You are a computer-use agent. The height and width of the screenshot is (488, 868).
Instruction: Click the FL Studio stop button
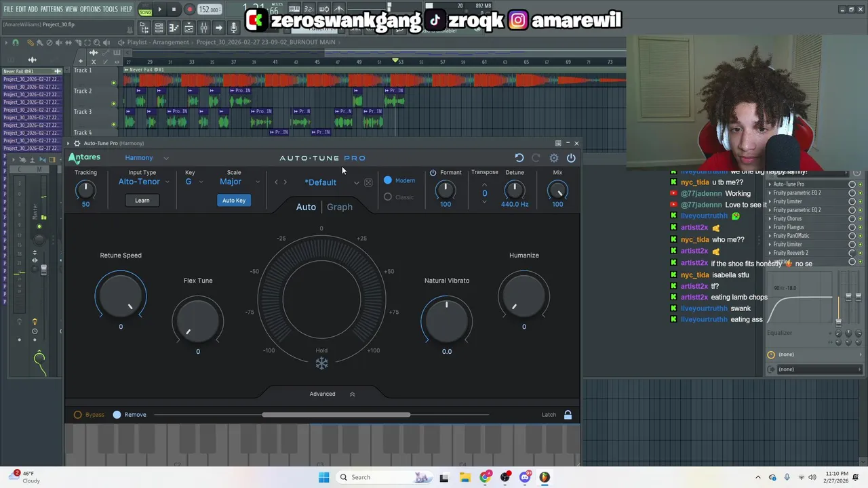point(174,9)
